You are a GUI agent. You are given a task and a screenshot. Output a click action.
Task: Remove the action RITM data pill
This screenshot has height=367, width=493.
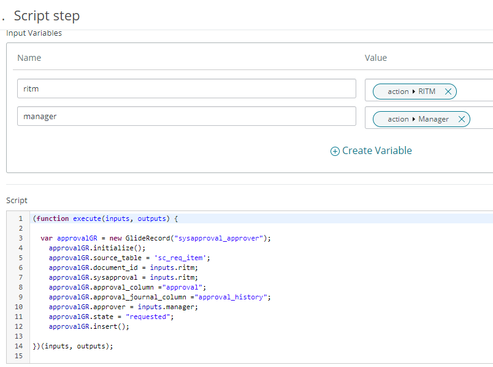[448, 92]
